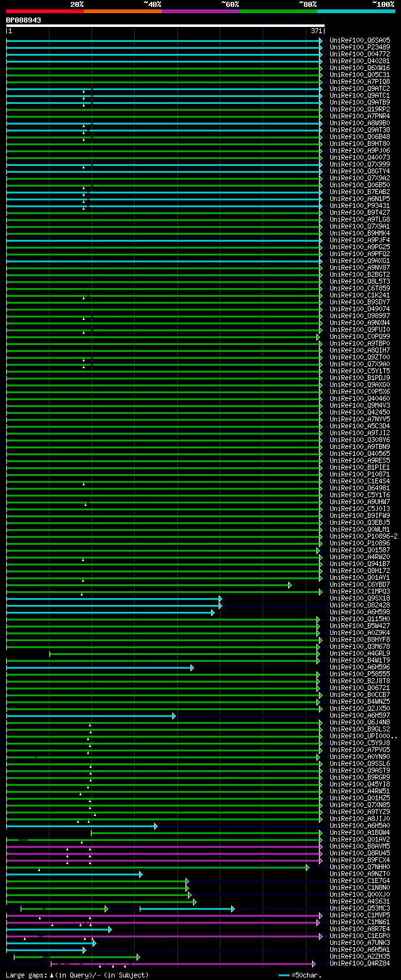Click the red segment of the identity color scale

(45, 11)
